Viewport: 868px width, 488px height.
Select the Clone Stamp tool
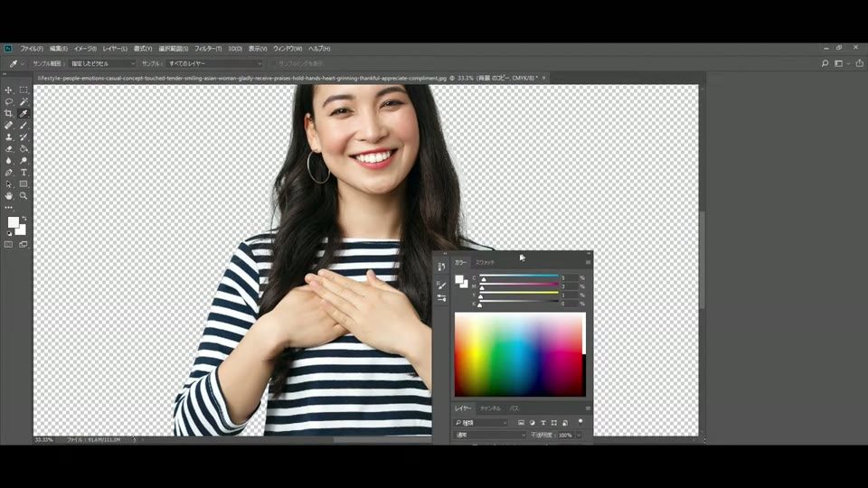tap(8, 137)
